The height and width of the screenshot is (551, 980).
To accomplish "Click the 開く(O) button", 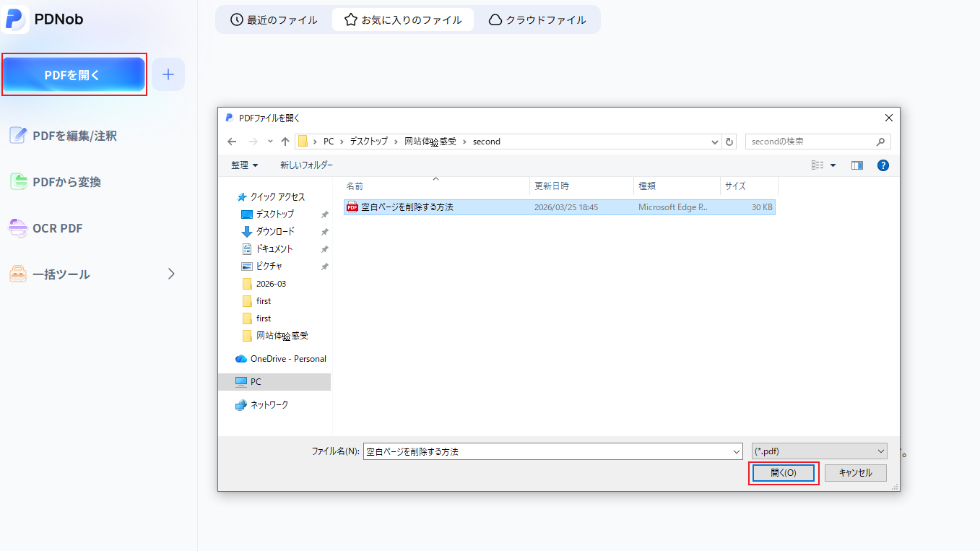I will [x=783, y=472].
